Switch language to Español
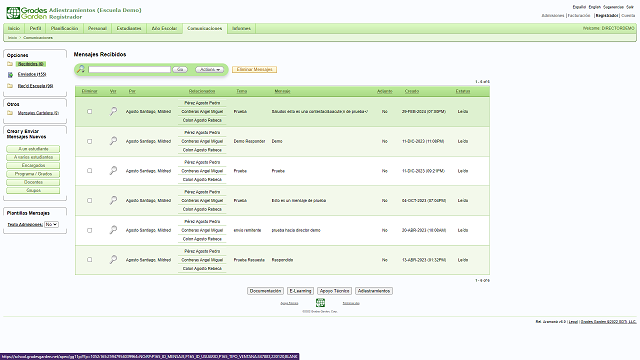Viewport: 640px width, 360px height. pyautogui.click(x=579, y=7)
